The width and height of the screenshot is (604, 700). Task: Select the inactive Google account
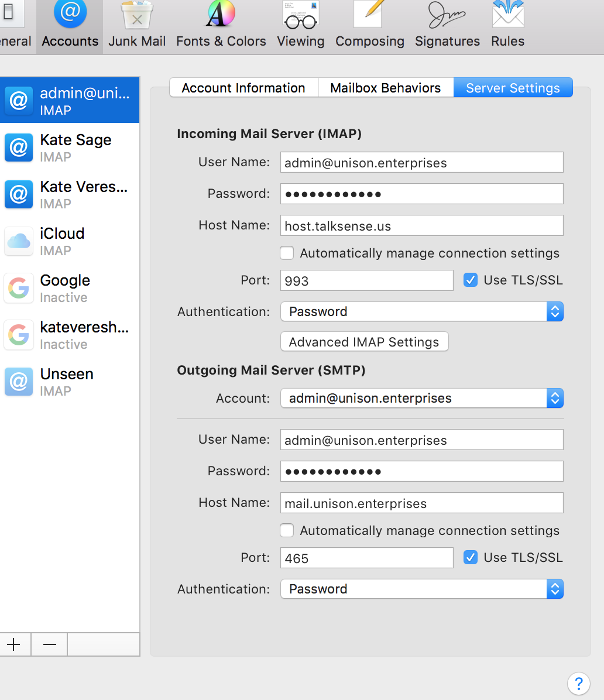click(70, 288)
